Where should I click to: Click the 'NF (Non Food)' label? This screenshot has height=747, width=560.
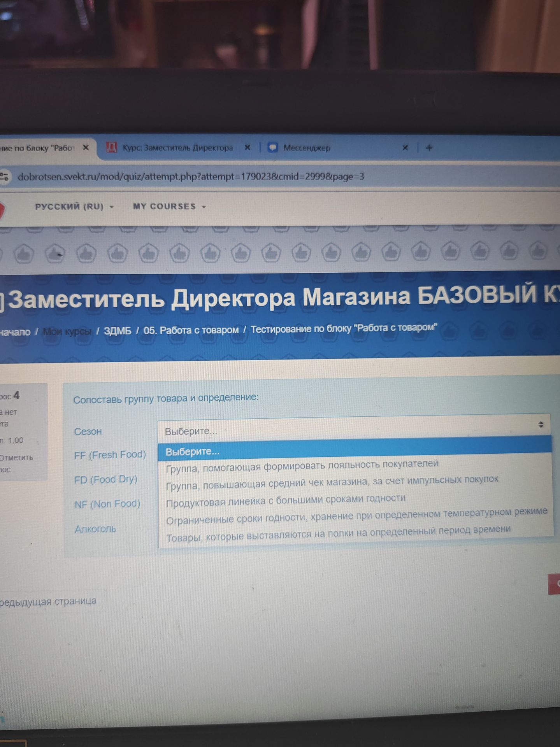point(107,504)
